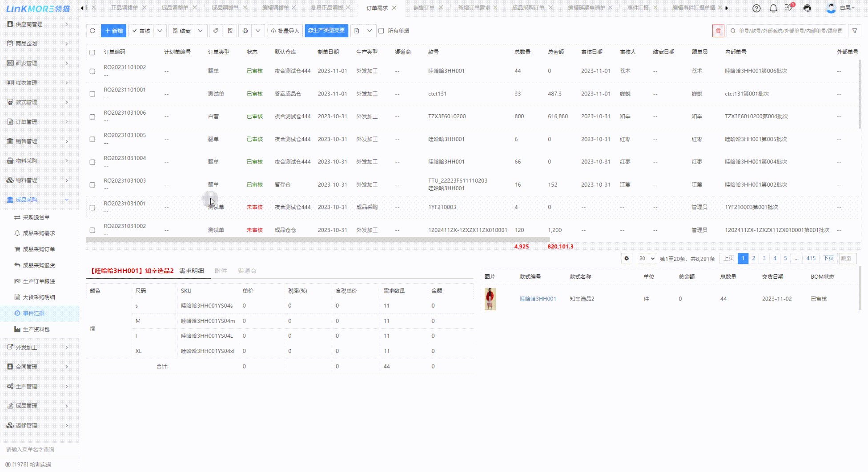
Task: Open the customer service headset icon
Action: pyautogui.click(x=807, y=8)
